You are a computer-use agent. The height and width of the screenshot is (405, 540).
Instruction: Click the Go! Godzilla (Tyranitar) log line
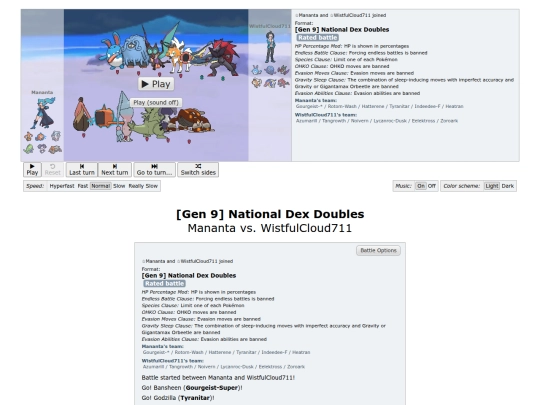[178, 398]
